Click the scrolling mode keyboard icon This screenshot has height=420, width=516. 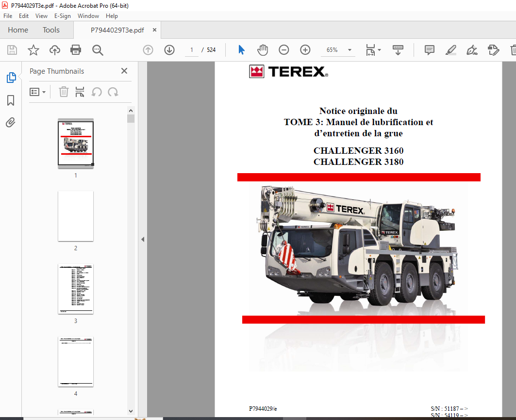398,50
